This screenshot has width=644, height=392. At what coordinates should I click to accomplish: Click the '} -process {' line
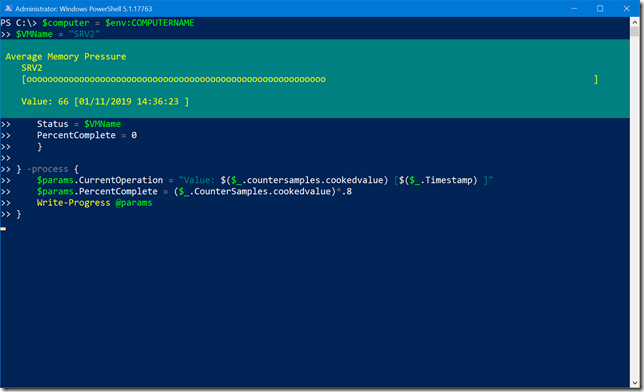(x=47, y=169)
